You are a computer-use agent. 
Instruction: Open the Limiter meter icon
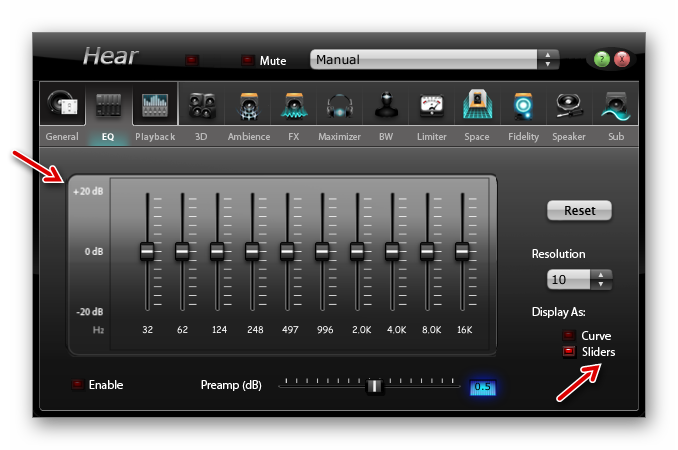(x=432, y=106)
